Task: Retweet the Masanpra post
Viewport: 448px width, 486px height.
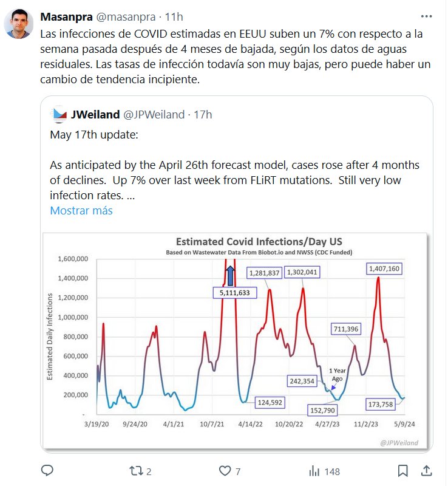Action: (137, 471)
